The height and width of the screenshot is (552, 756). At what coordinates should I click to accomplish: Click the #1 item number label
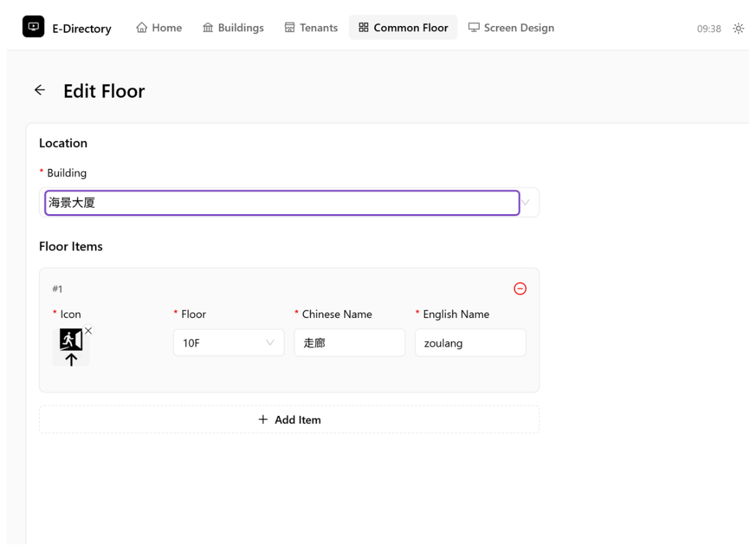[x=57, y=289]
